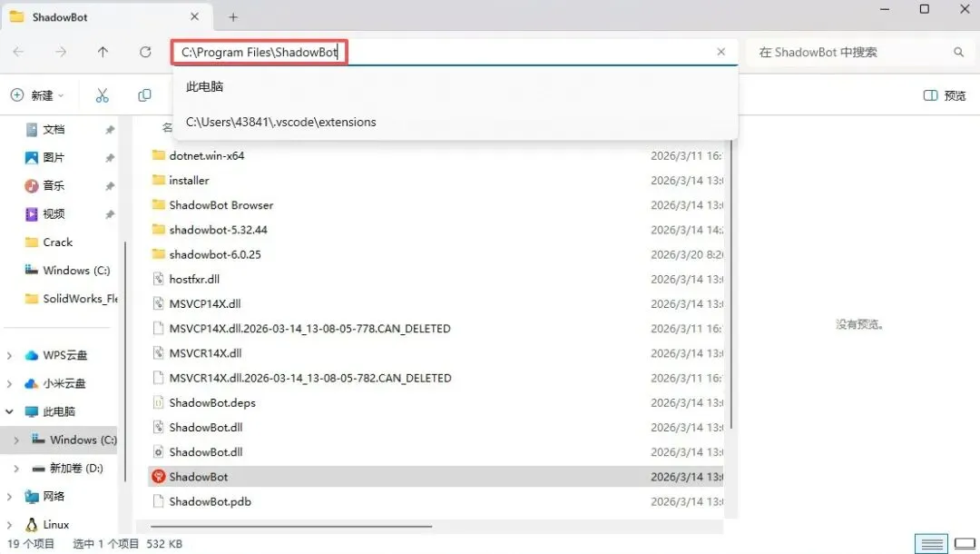Select the ShadowBot.deps file
980x554 pixels.
(x=436, y=402)
